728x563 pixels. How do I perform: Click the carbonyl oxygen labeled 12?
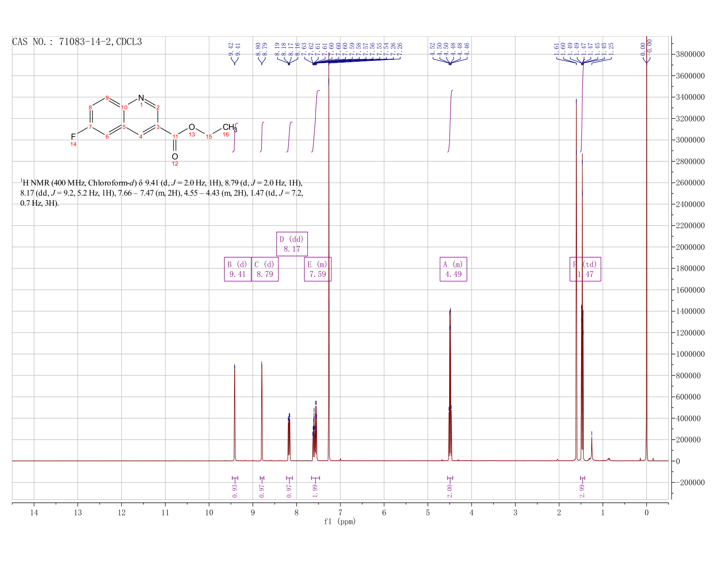175,157
